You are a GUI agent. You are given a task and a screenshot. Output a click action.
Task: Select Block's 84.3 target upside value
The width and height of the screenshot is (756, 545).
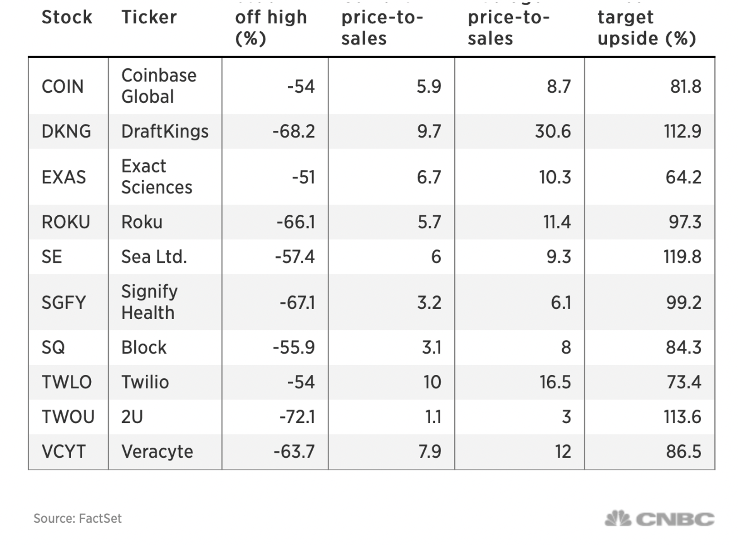(683, 347)
